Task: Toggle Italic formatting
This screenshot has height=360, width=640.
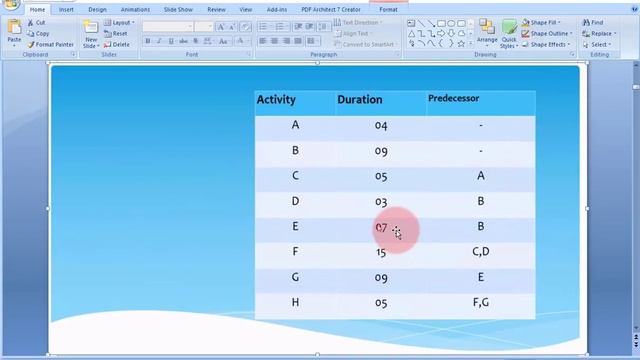Action: (159, 41)
